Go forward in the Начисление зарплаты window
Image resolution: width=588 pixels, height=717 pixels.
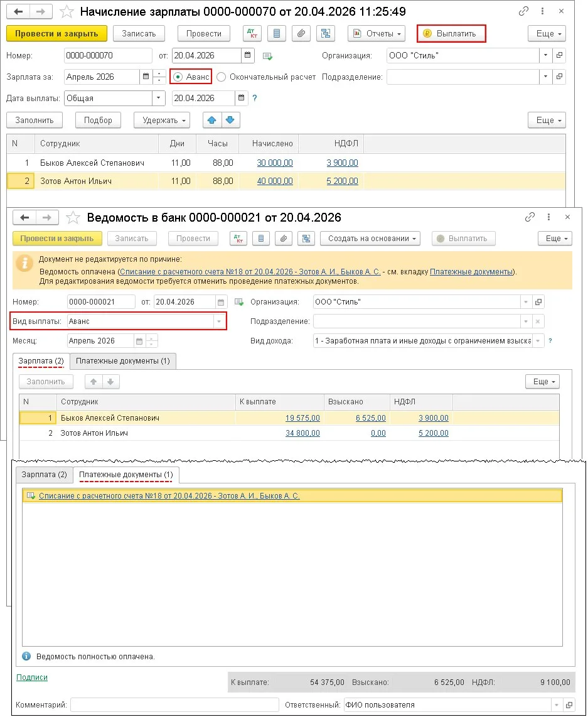41,11
